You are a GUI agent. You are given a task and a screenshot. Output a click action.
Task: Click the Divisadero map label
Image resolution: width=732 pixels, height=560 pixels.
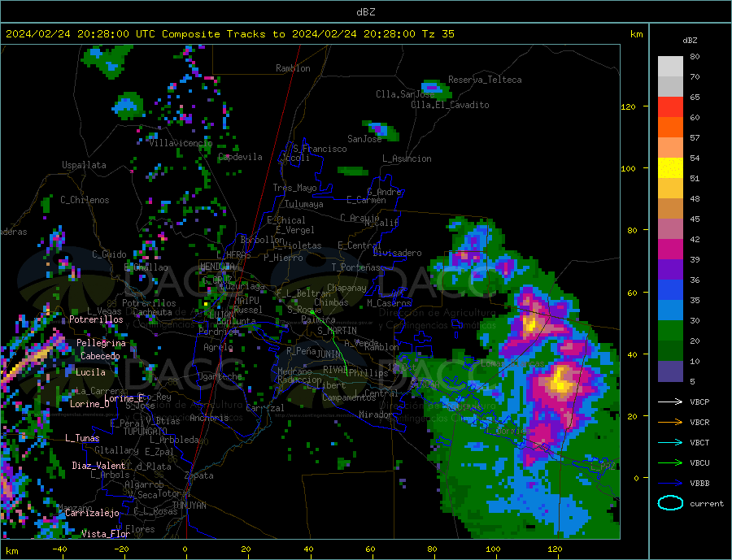[x=397, y=253]
